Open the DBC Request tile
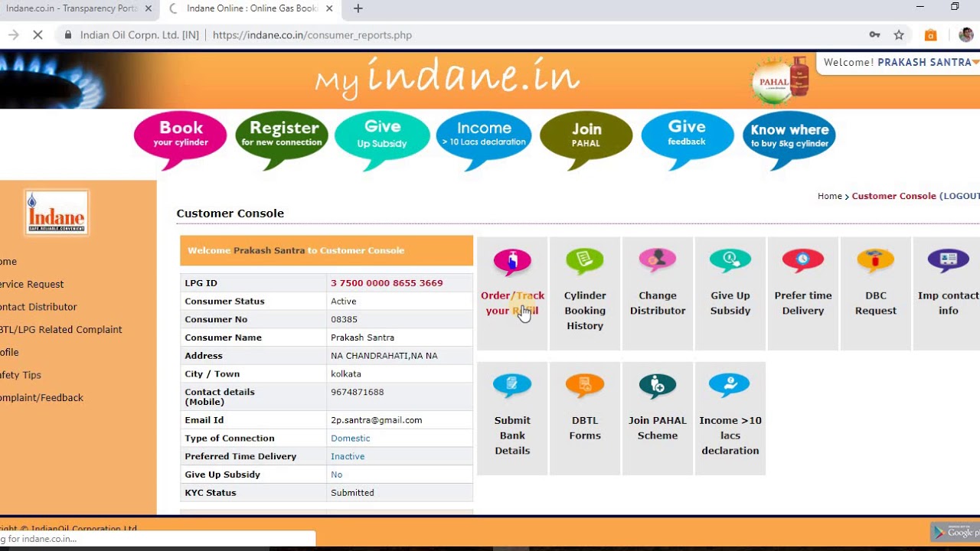The width and height of the screenshot is (980, 551). (876, 293)
